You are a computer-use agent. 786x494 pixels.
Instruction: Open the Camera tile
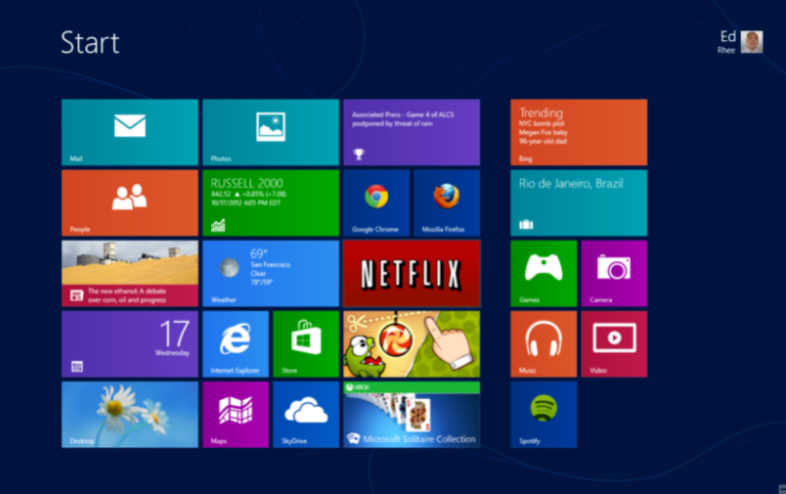[x=614, y=273]
